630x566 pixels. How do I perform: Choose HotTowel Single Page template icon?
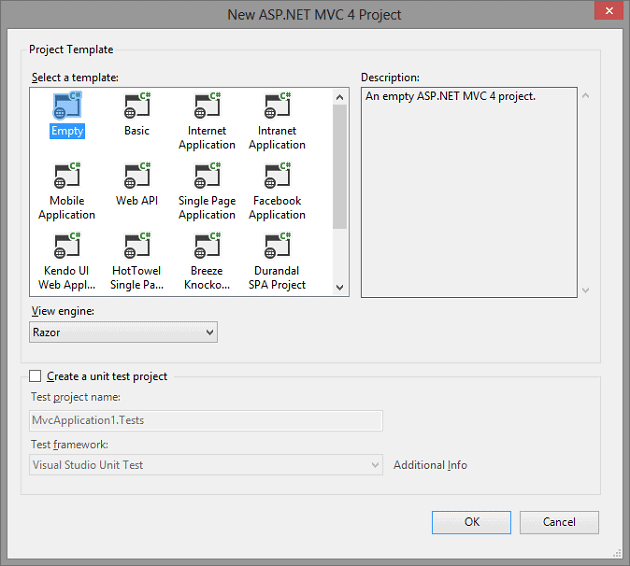(x=137, y=245)
